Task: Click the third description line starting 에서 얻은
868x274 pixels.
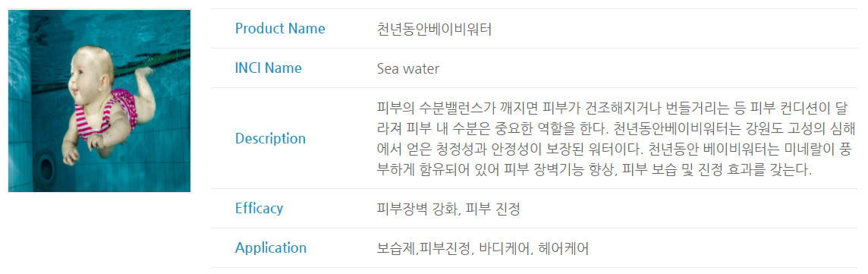Action: 616,148
